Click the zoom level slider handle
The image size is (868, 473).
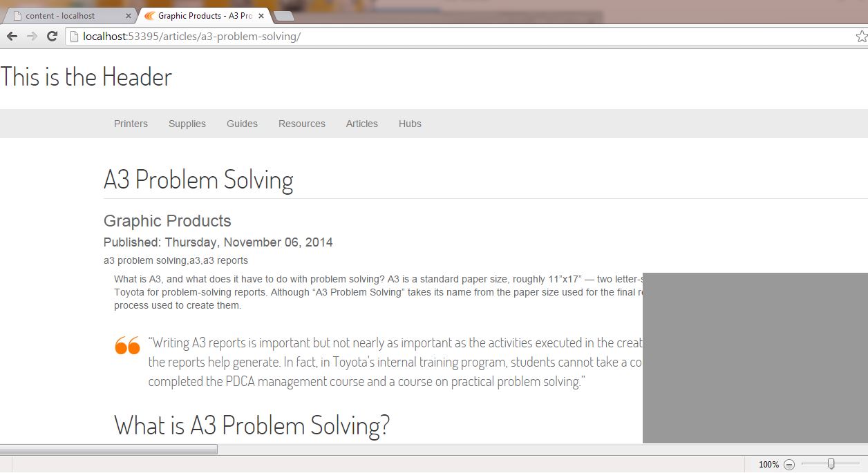click(831, 464)
